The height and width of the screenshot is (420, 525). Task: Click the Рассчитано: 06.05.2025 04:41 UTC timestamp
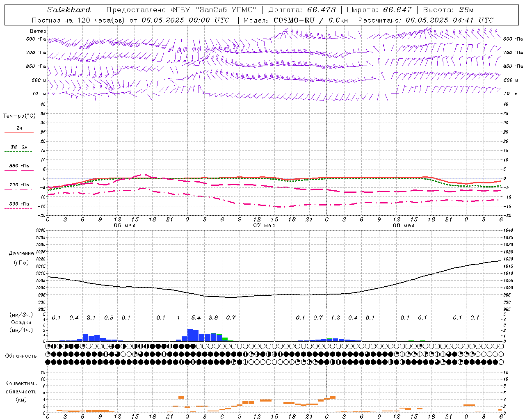426,20
